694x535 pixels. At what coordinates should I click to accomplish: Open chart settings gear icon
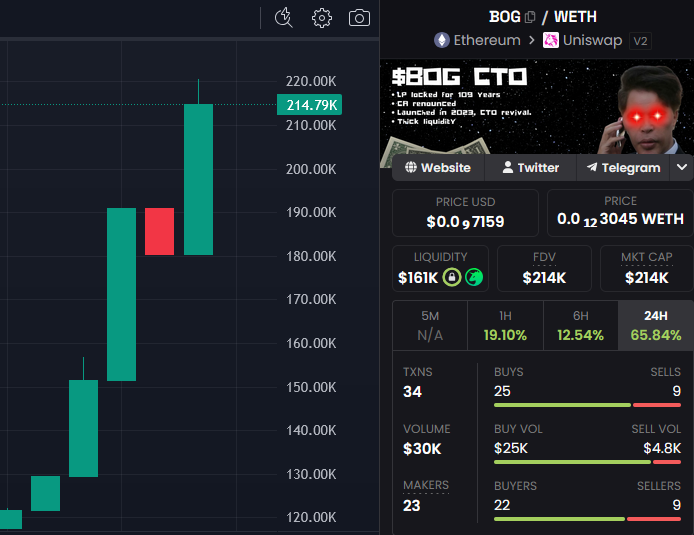tap(322, 18)
